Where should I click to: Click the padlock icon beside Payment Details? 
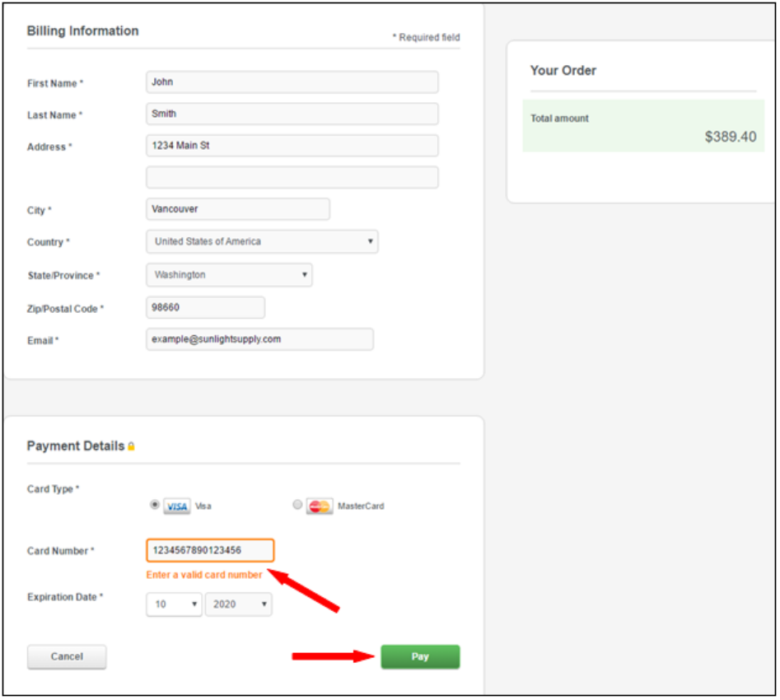point(131,446)
